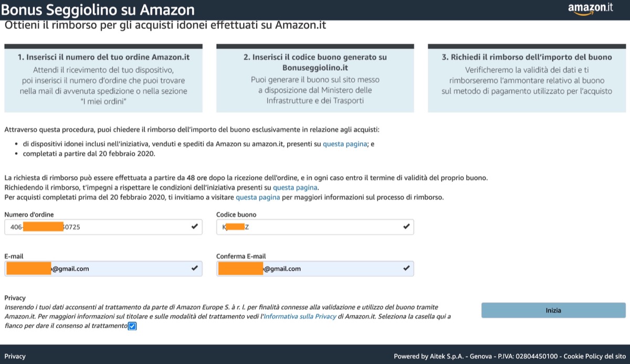
Task: Click checkmark icon in E-mail field
Action: click(x=195, y=269)
